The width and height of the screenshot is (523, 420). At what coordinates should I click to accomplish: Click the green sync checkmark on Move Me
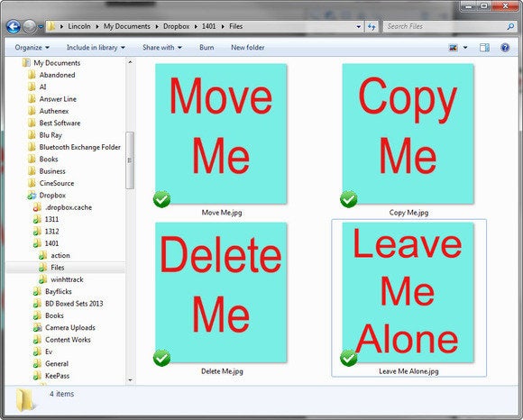coord(161,199)
